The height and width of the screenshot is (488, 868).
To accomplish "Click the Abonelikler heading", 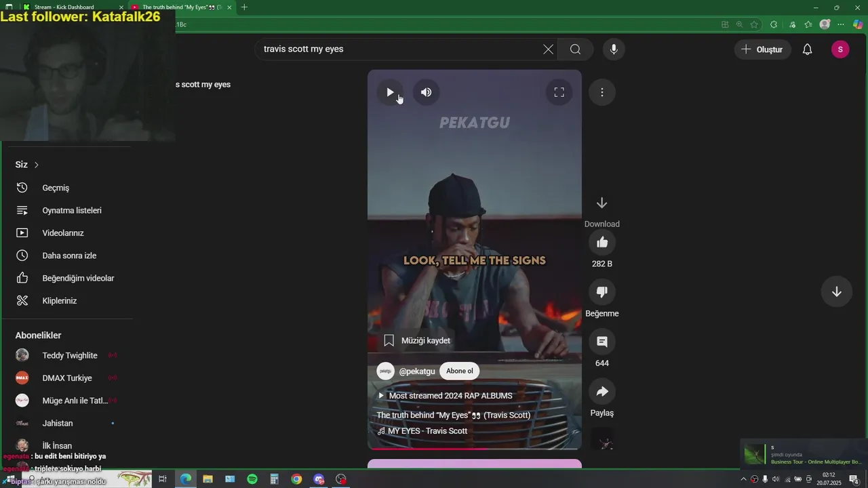I will pos(38,335).
